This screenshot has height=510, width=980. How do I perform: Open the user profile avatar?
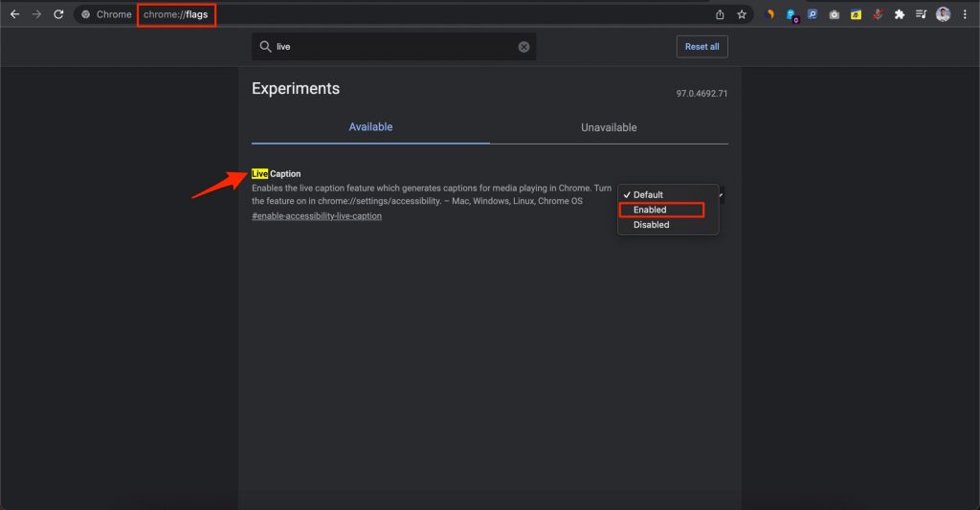[944, 14]
